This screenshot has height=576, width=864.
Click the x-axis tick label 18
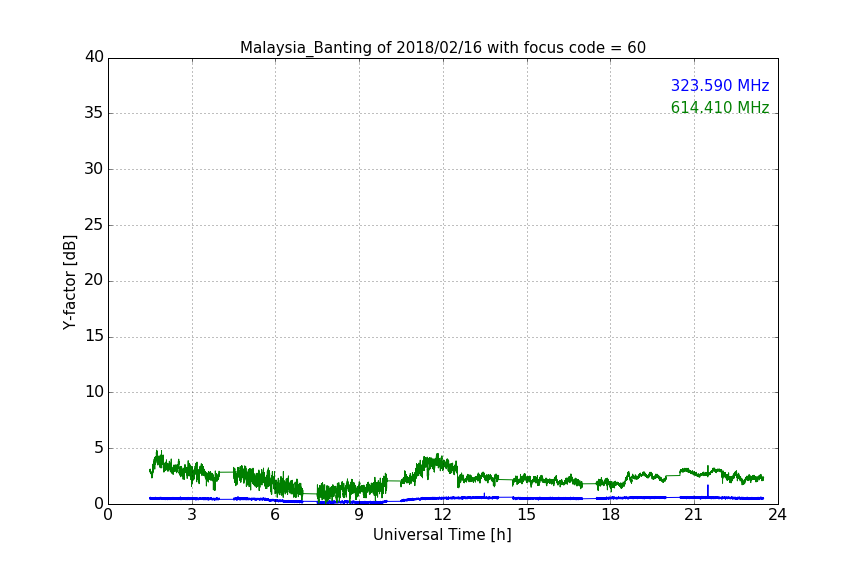[x=611, y=515]
